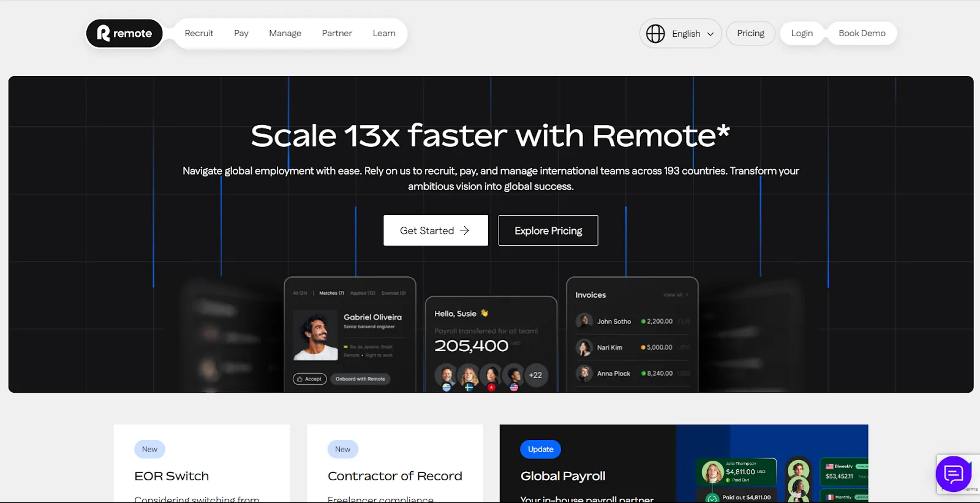Image resolution: width=980 pixels, height=503 pixels.
Task: Click Nari Kim invoice row
Action: tap(633, 347)
